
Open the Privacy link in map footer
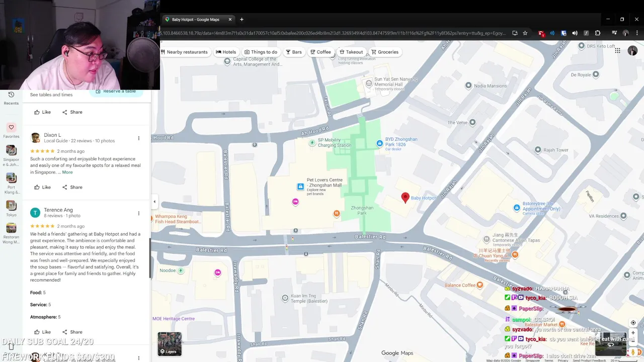(x=563, y=360)
